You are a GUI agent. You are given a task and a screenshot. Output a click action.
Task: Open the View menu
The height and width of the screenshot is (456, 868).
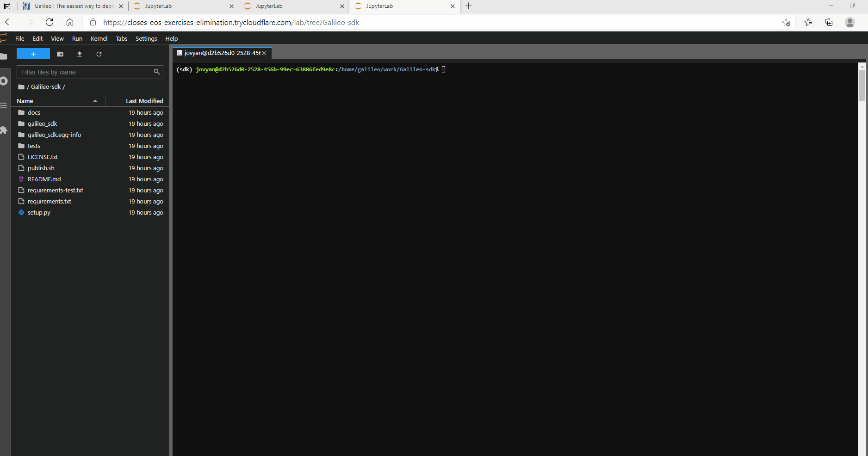(x=57, y=39)
